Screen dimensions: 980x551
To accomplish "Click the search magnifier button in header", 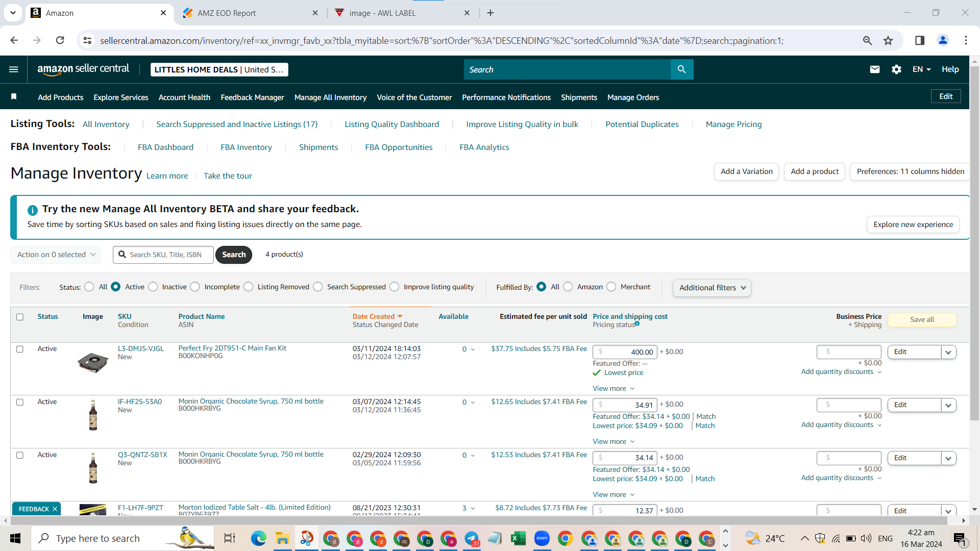I will click(682, 69).
